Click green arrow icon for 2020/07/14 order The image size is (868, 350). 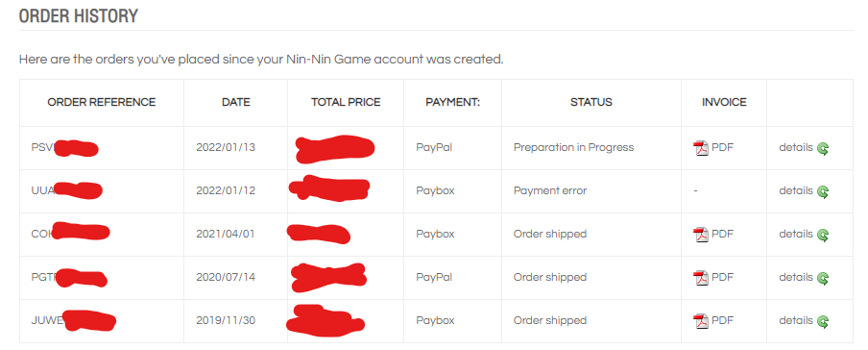(823, 279)
